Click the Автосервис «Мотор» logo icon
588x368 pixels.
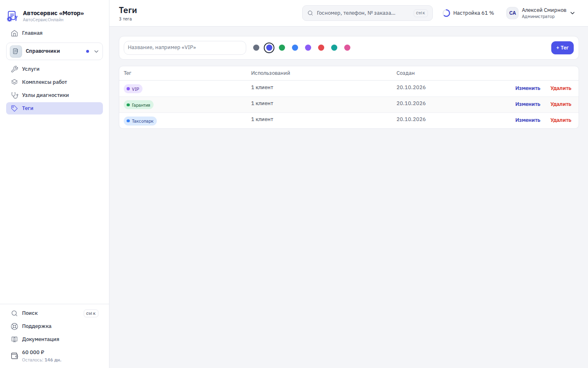pyautogui.click(x=12, y=16)
